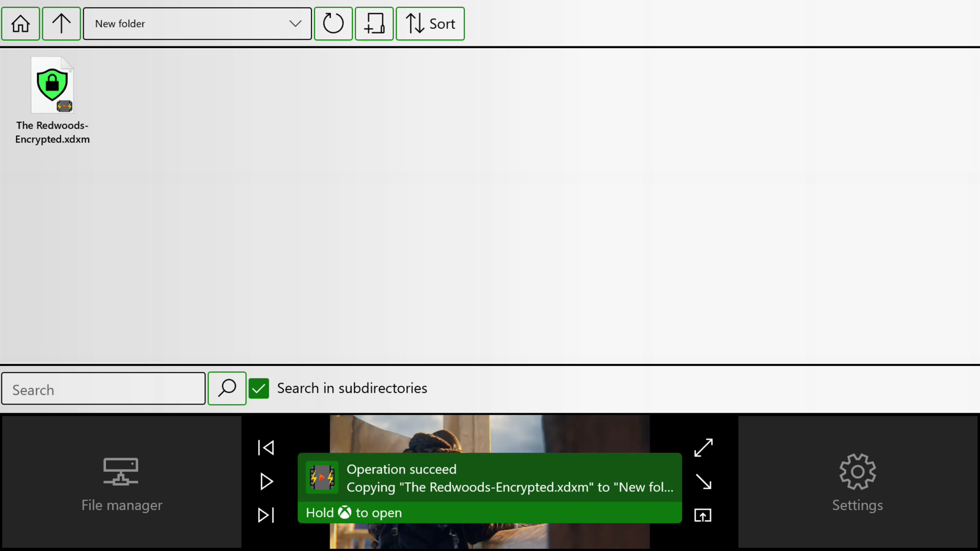Uncheck Search in subdirectories checkbox
This screenshot has width=980, height=551.
coord(259,389)
